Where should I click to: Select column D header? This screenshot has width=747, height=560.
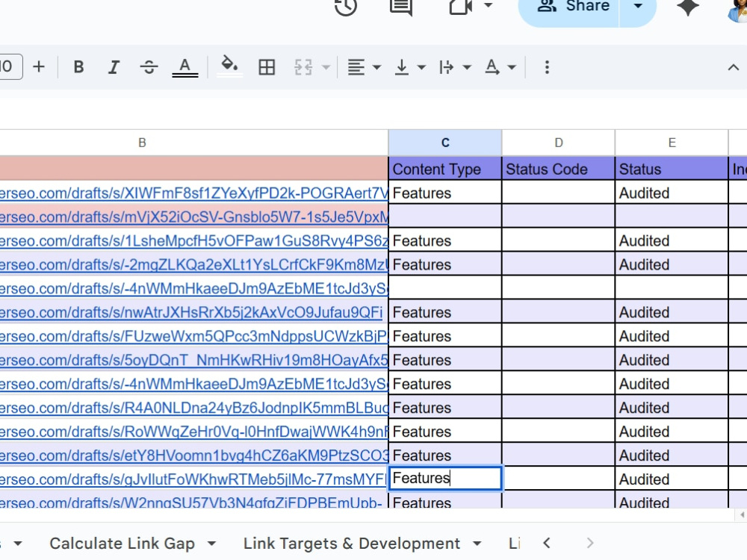(558, 143)
